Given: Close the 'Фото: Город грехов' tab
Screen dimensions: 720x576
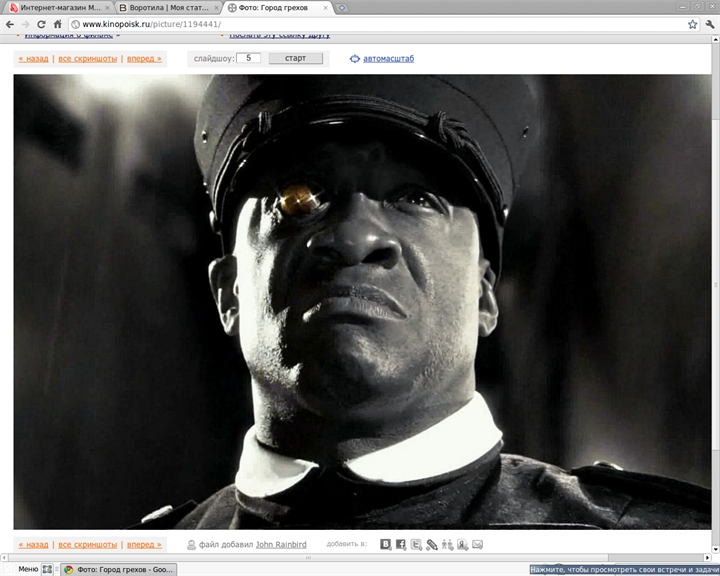Looking at the screenshot, I should point(326,8).
